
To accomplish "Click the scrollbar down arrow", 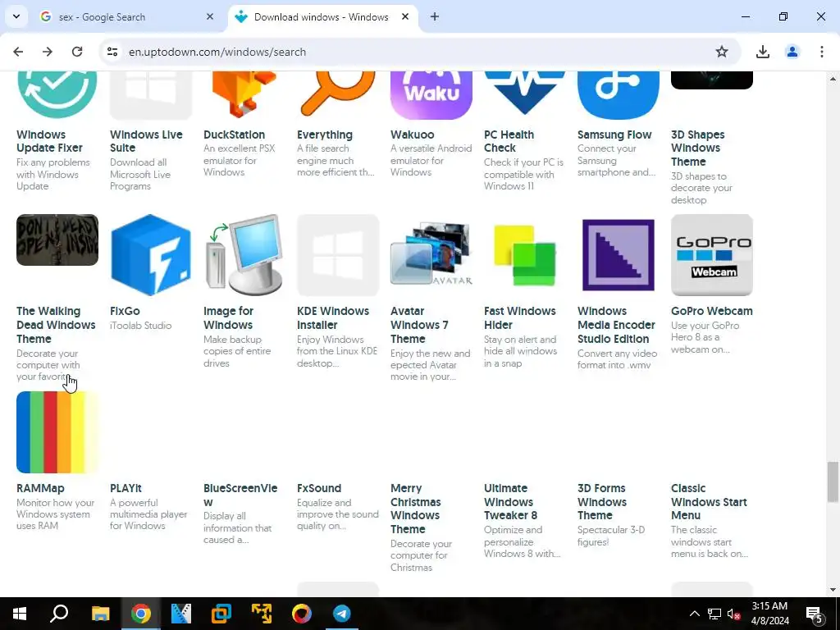I will pos(833,590).
